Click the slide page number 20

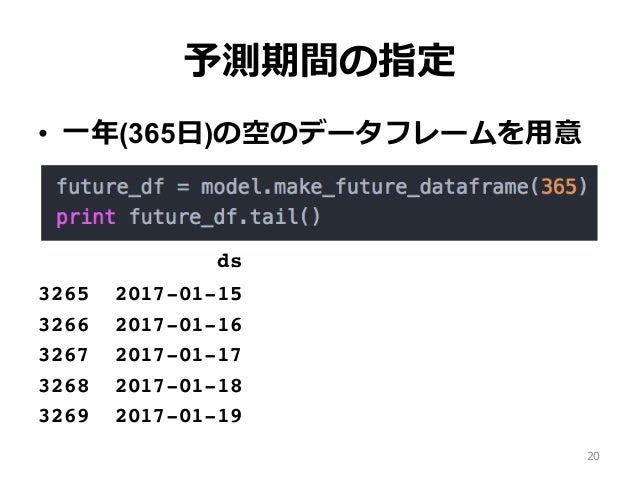point(593,456)
